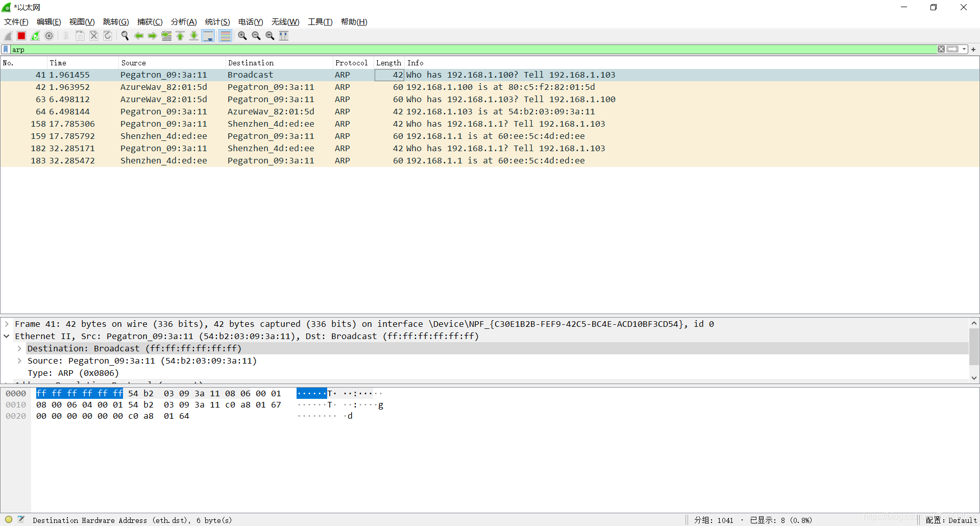
Task: Apply the display filter arrow
Action: coord(952,50)
